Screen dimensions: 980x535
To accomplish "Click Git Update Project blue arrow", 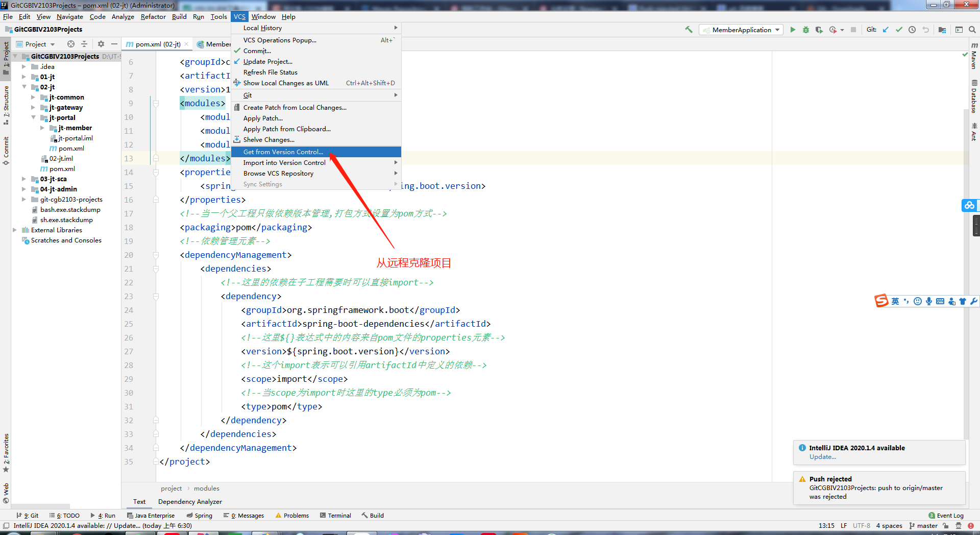I will tap(886, 30).
